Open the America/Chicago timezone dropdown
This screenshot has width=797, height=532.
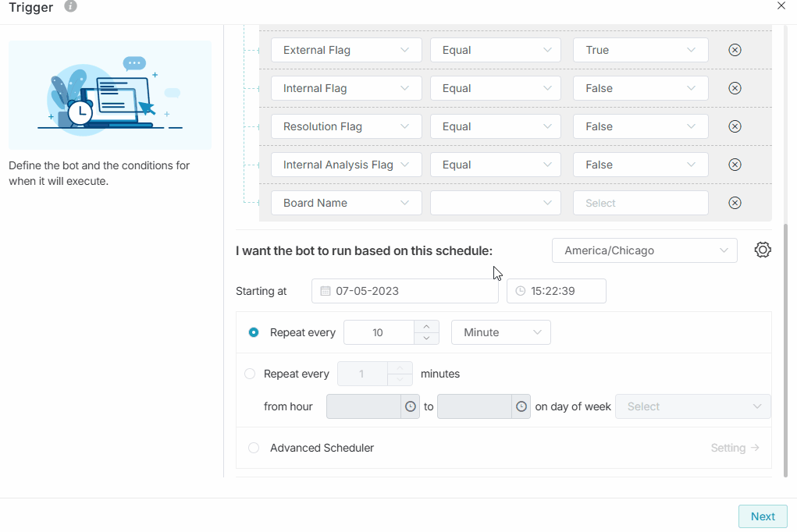644,250
